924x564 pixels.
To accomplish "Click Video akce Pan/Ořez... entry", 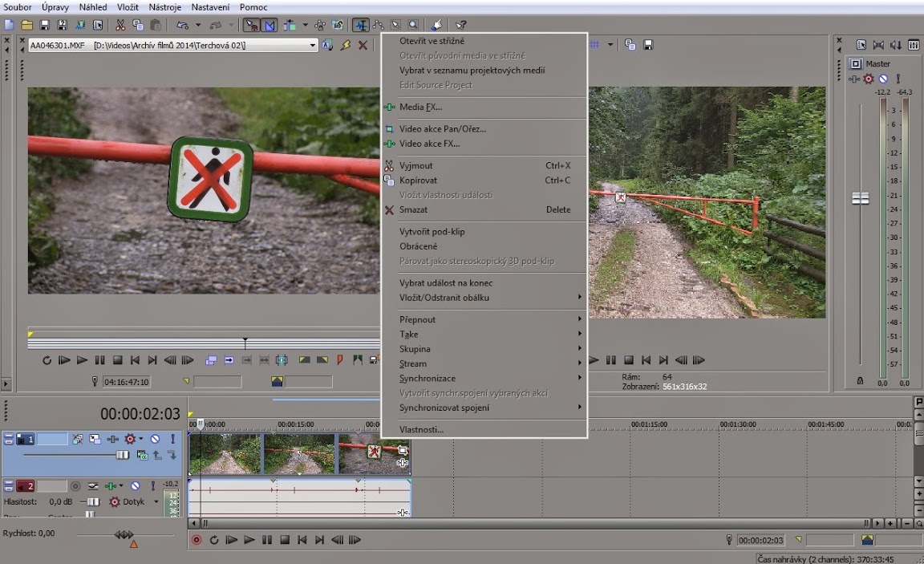I will pos(443,129).
